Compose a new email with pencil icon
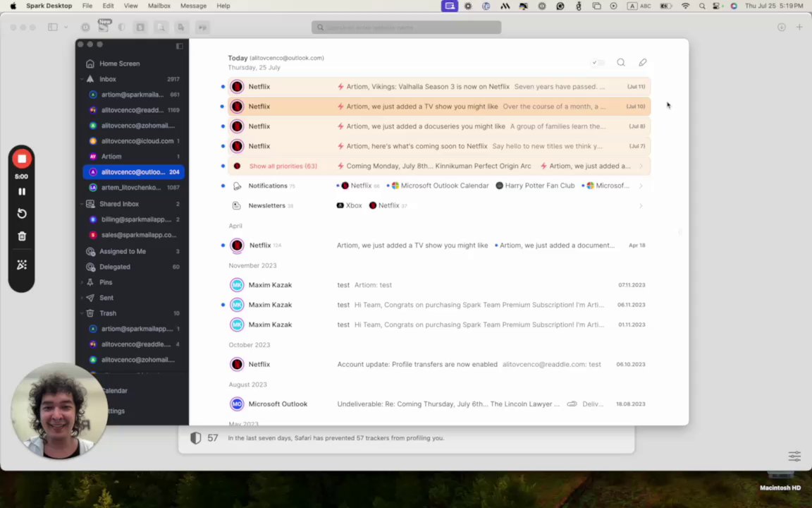812x508 pixels. coord(643,63)
